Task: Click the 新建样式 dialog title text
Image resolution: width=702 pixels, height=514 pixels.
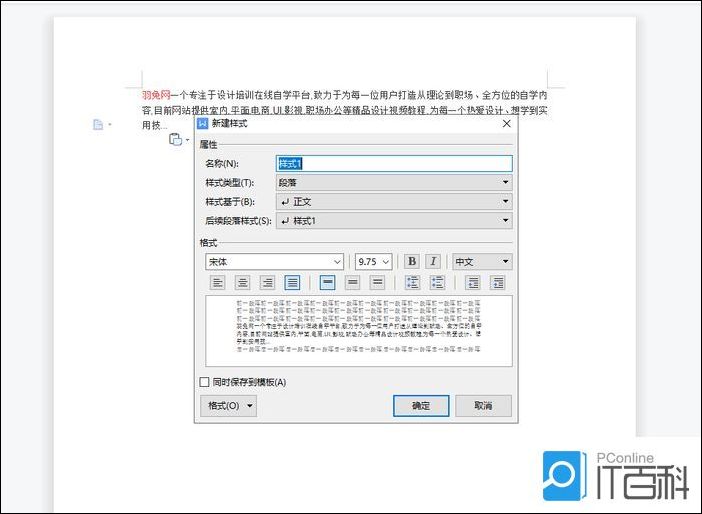Action: [x=229, y=124]
